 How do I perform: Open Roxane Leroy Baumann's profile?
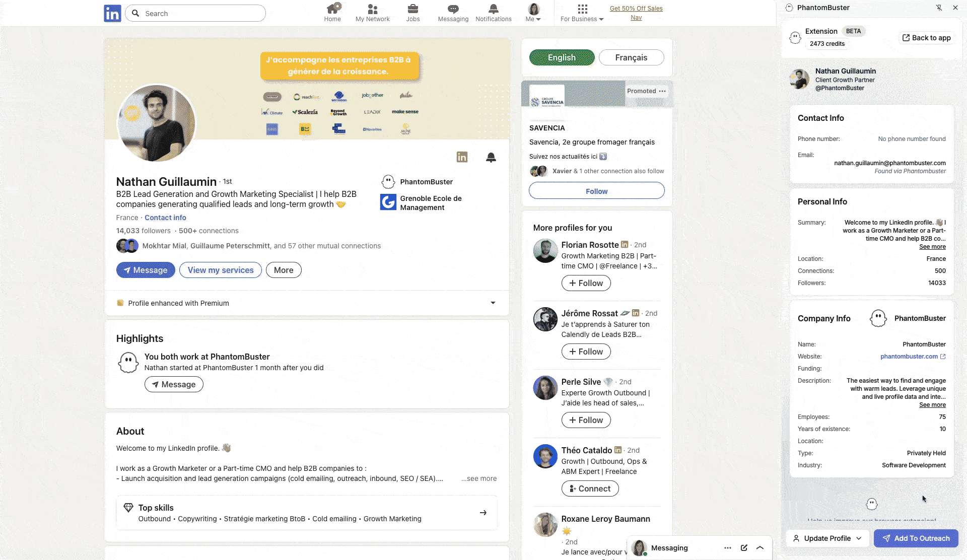[605, 519]
